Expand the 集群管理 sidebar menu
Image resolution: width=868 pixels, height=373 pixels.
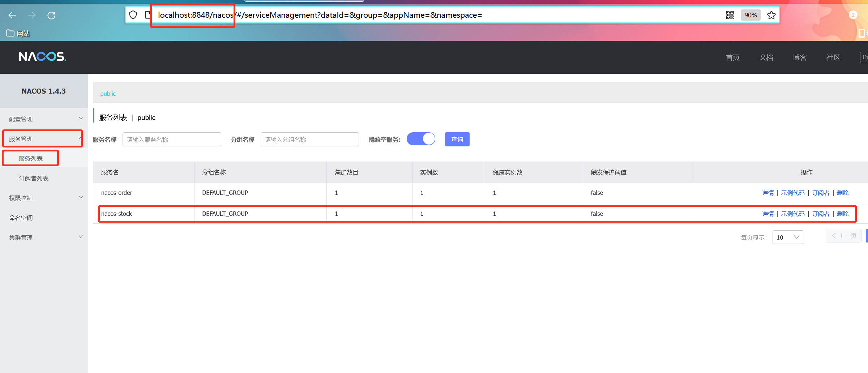click(44, 237)
